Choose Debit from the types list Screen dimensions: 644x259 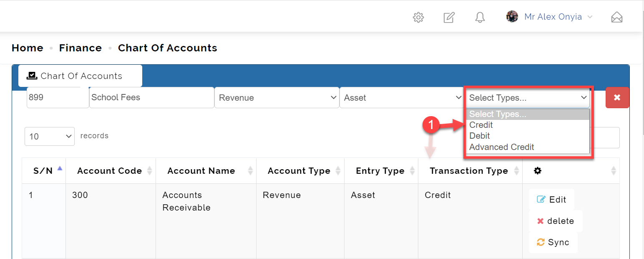point(528,136)
